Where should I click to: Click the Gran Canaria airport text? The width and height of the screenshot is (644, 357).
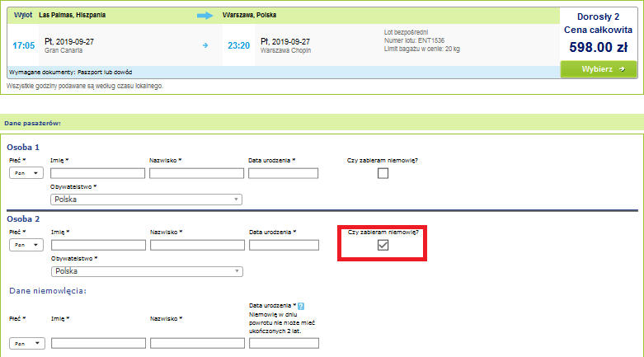63,50
